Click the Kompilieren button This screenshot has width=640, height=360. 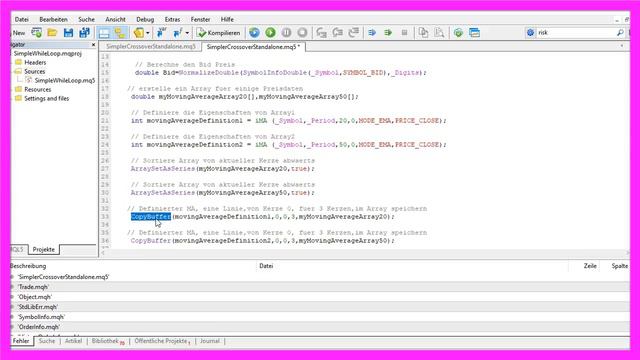(218, 33)
